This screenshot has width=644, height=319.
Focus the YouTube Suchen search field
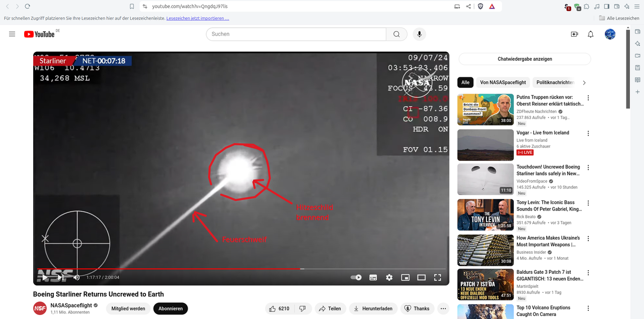coord(296,34)
